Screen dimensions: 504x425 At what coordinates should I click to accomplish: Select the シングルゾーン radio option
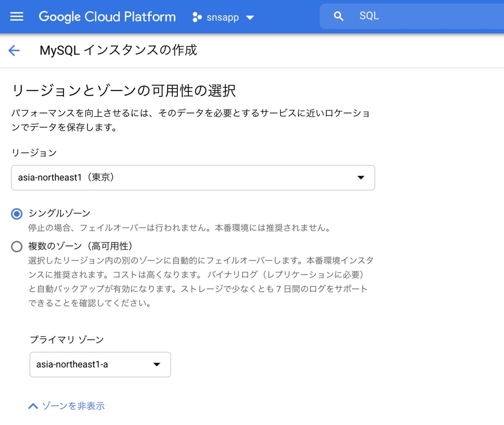pos(16,214)
